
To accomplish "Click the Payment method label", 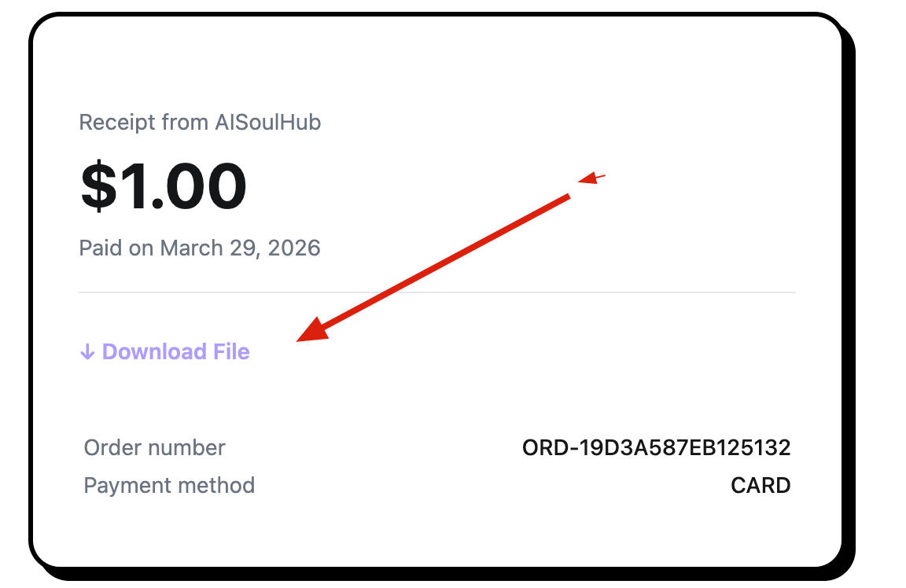I will click(169, 485).
